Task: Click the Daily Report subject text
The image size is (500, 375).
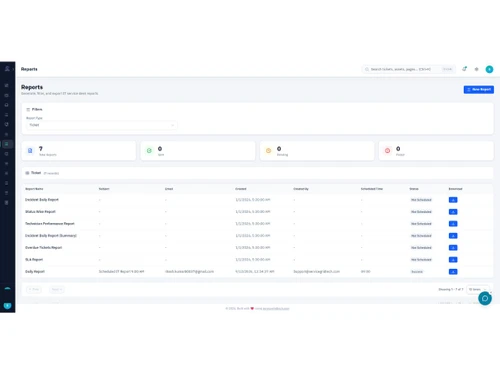Action: click(121, 272)
